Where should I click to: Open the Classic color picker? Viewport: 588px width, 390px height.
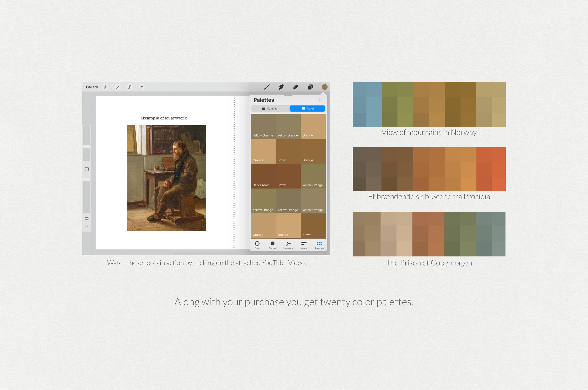[273, 245]
